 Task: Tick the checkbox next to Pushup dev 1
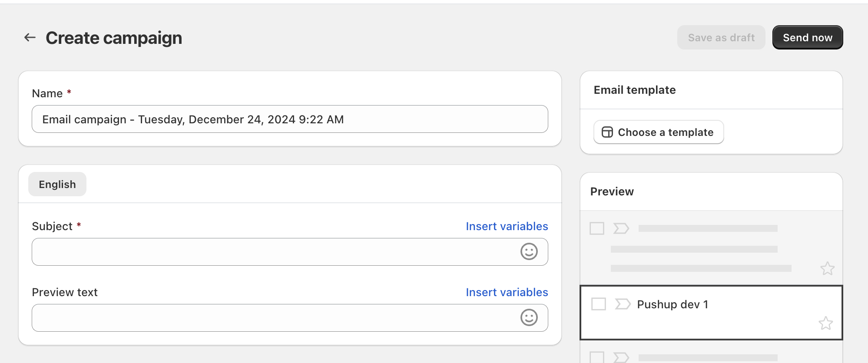click(x=598, y=304)
